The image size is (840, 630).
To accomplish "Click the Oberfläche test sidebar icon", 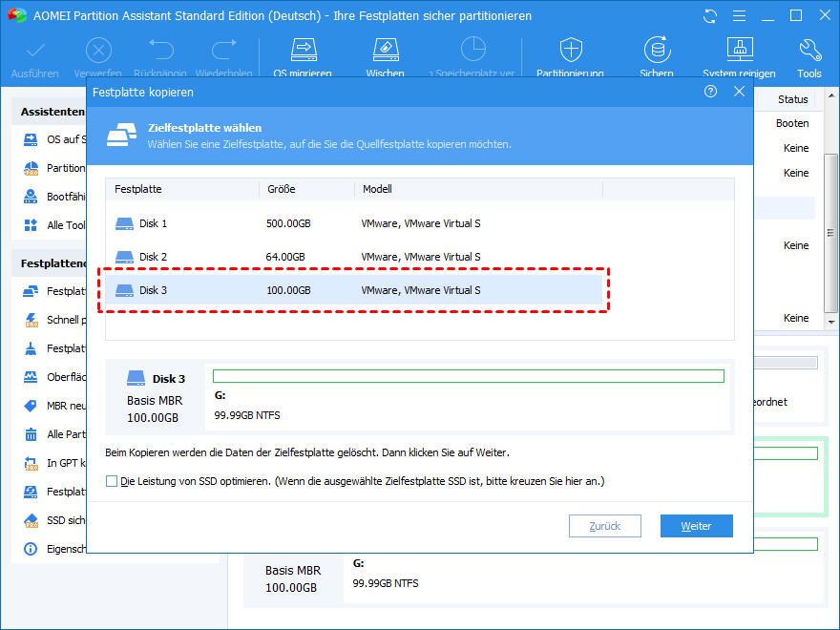I will (x=31, y=377).
